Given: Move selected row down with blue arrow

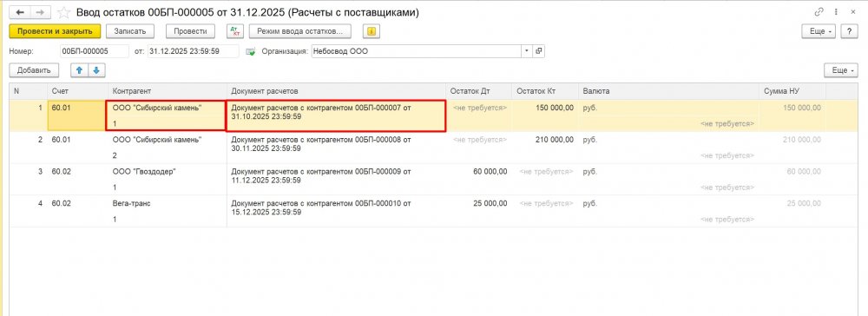Looking at the screenshot, I should 96,70.
